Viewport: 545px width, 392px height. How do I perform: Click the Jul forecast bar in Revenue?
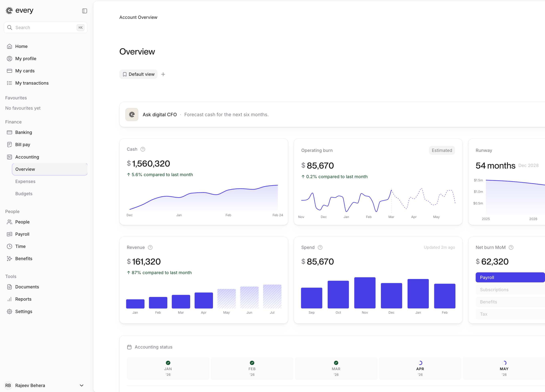(x=272, y=297)
